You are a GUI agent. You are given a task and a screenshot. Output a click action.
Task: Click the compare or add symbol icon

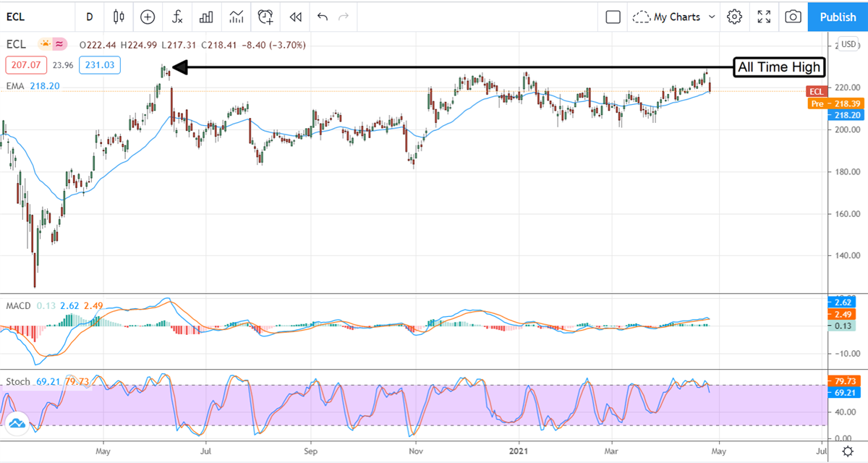coord(148,17)
